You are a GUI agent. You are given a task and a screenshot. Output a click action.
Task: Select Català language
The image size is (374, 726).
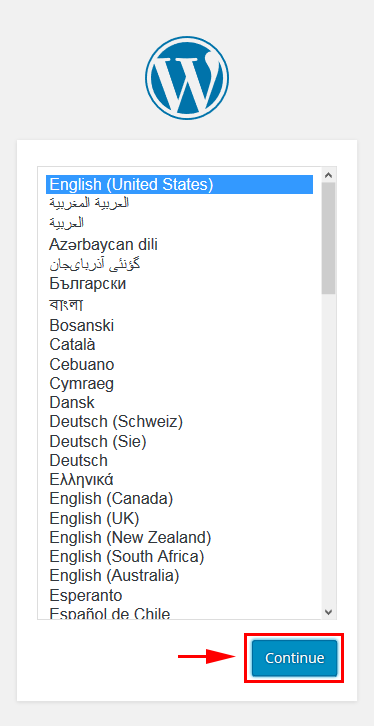180,345
